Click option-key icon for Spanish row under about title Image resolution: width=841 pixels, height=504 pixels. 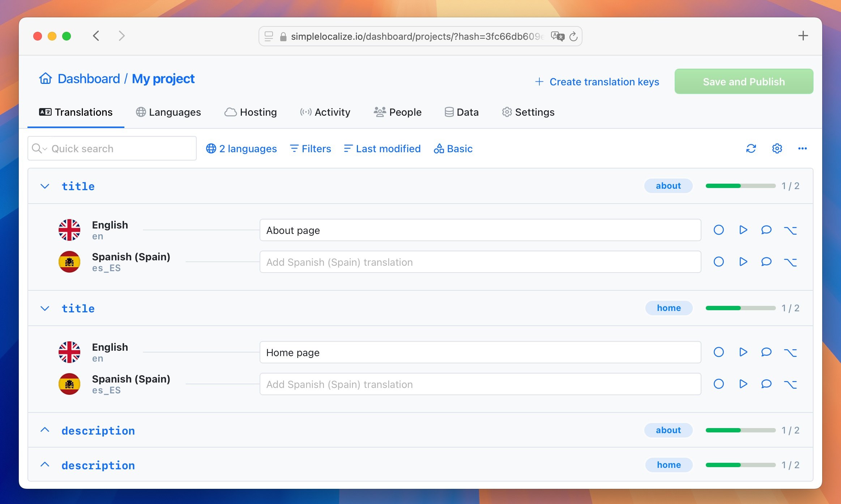point(790,262)
